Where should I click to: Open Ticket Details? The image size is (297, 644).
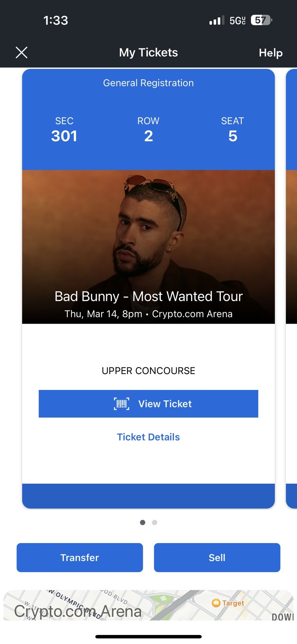[148, 437]
